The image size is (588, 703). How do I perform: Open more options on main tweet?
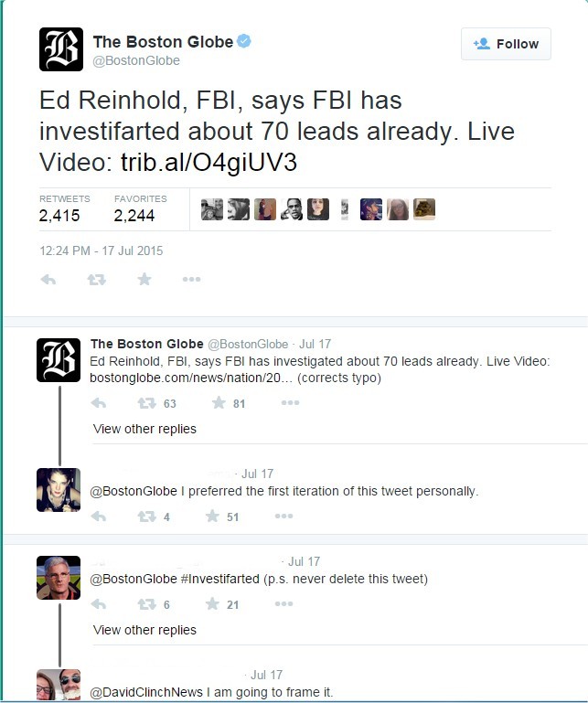click(x=191, y=280)
